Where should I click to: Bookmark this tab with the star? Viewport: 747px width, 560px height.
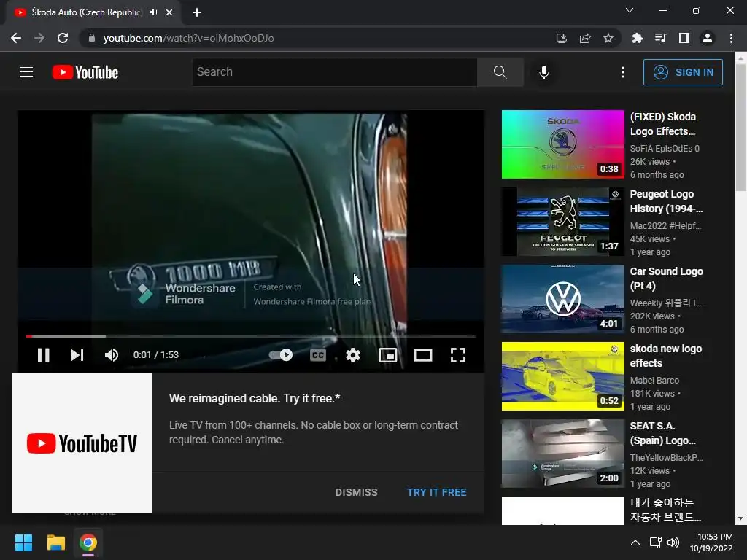(x=608, y=38)
